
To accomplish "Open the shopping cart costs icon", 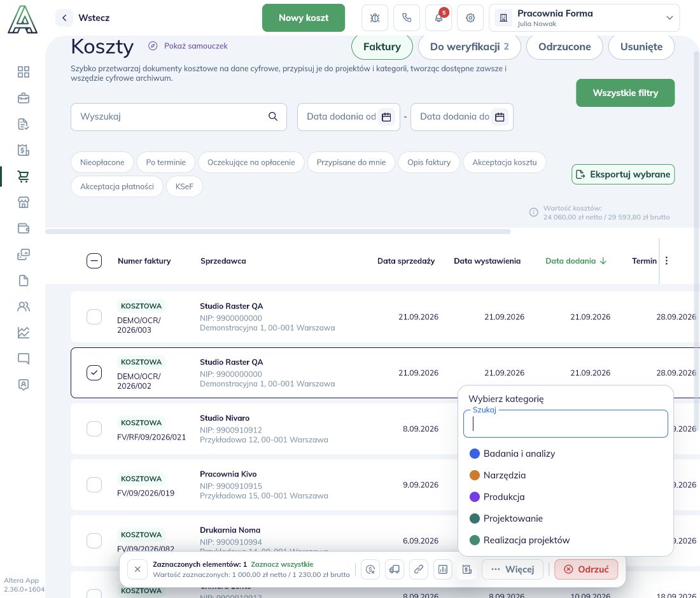I will click(x=23, y=176).
